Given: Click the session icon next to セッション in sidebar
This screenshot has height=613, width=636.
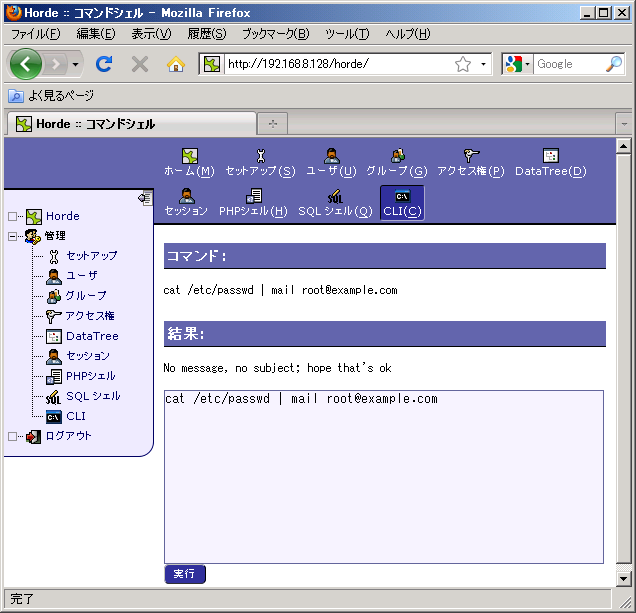Looking at the screenshot, I should [x=54, y=357].
